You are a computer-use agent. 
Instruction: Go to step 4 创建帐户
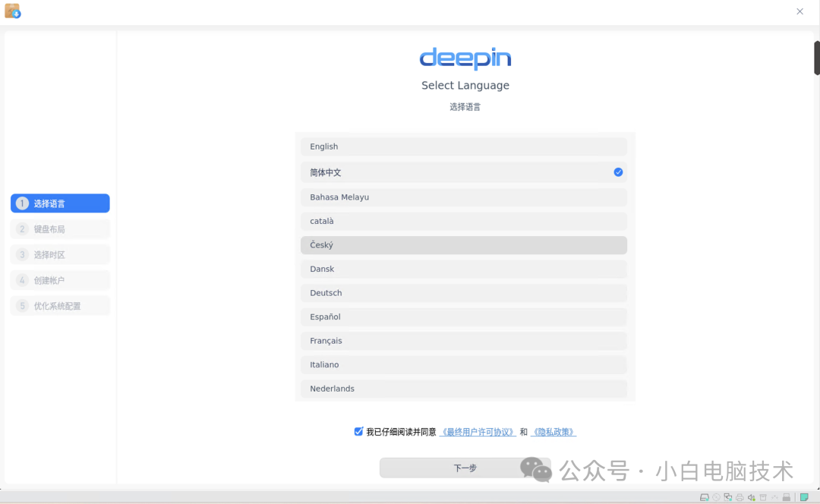pyautogui.click(x=60, y=280)
